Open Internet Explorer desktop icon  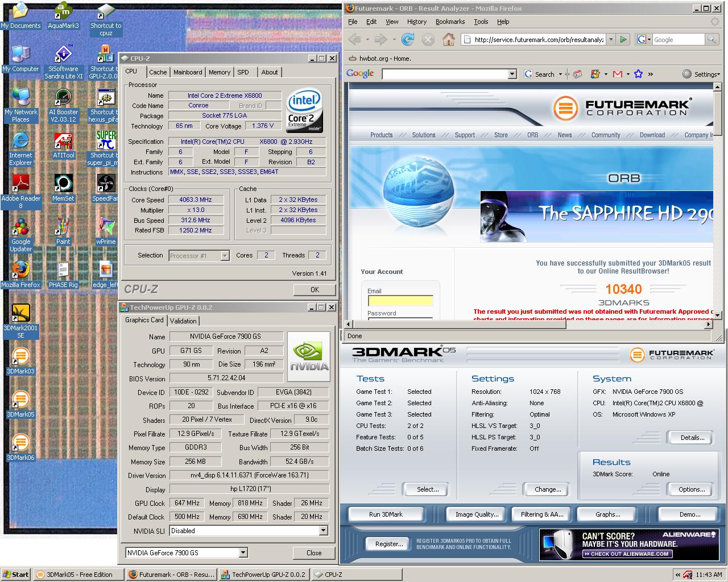[x=20, y=148]
